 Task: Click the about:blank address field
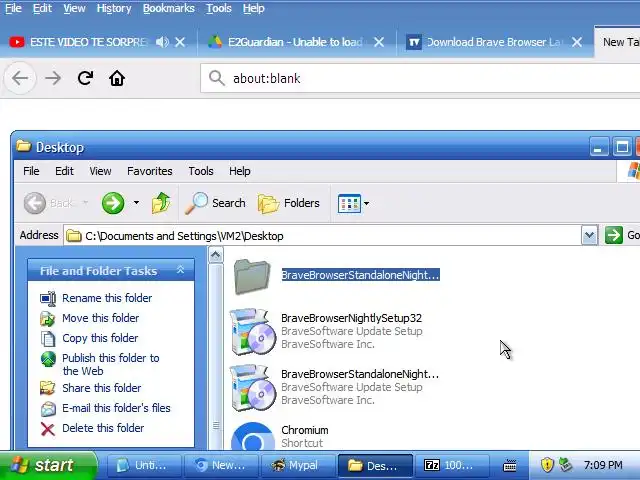point(420,78)
